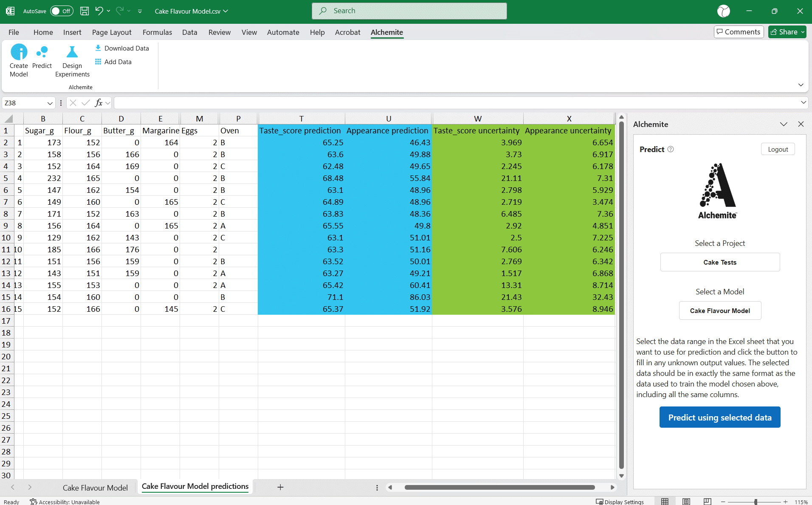Image resolution: width=812 pixels, height=505 pixels.
Task: Expand the Name Box dropdown
Action: coord(50,103)
